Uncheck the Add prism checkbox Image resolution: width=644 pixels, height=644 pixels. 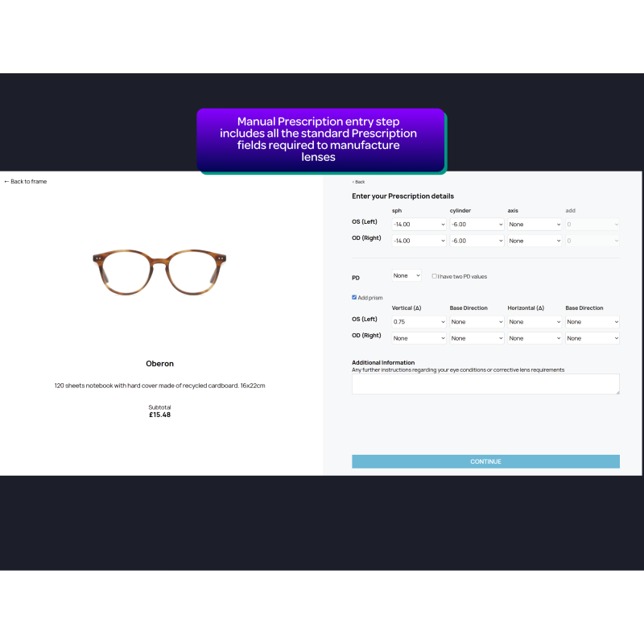(354, 297)
